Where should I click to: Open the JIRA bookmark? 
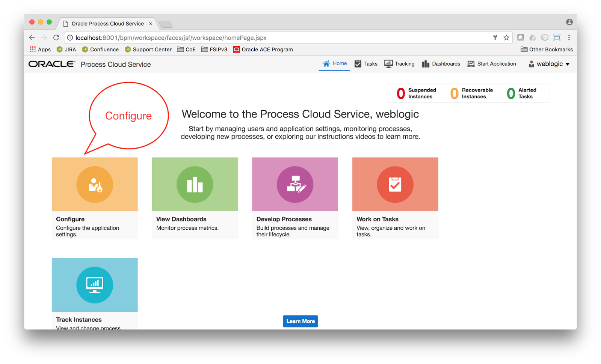[x=66, y=49]
